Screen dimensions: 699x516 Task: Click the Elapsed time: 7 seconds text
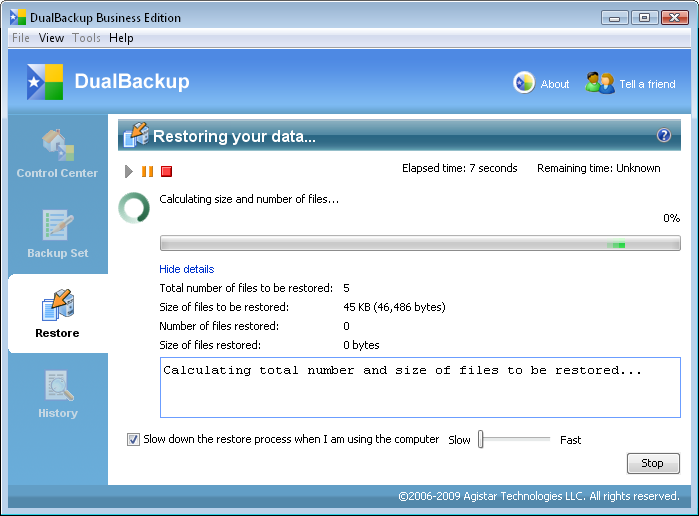point(460,168)
